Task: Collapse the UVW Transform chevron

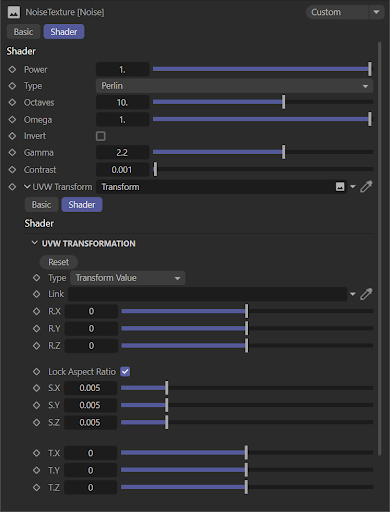Action: (27, 187)
